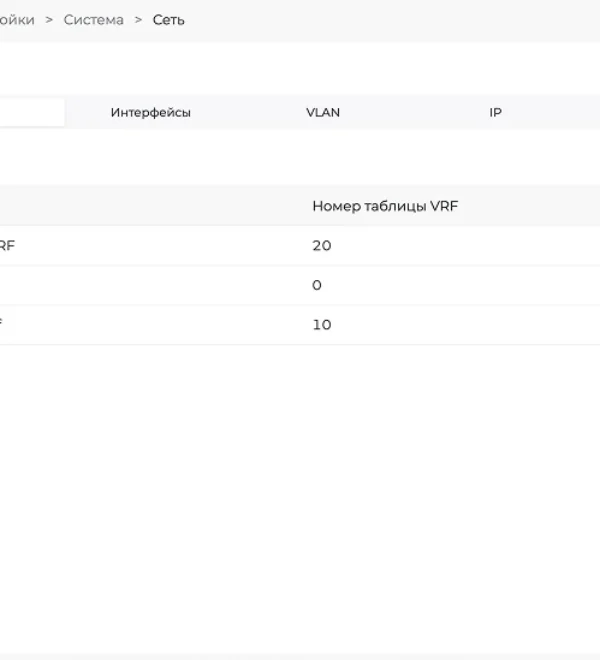Click the empty area below the VRF table

pyautogui.click(x=300, y=497)
